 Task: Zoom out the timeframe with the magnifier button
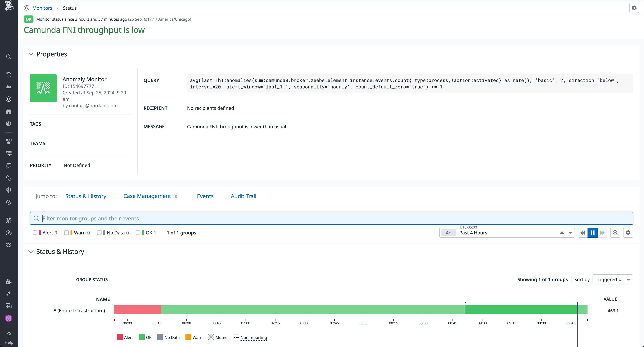coord(615,233)
